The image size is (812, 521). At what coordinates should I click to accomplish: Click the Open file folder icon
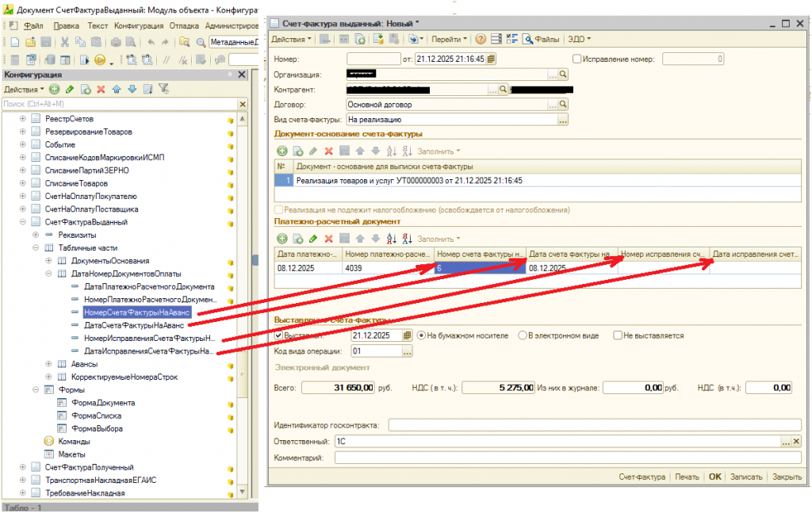[x=31, y=42]
